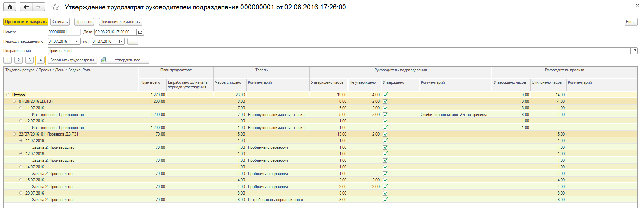Click План всего column header

(x=153, y=85)
